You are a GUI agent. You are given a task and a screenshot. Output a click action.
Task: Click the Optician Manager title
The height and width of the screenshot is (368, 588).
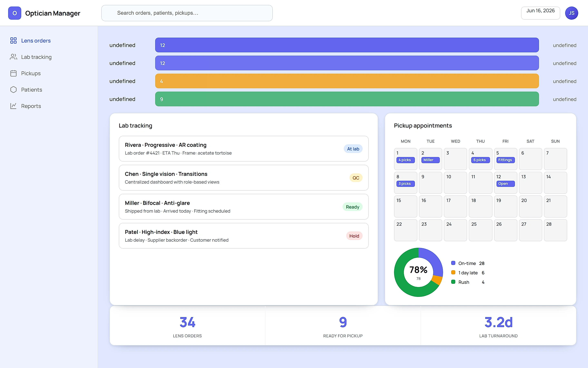52,13
